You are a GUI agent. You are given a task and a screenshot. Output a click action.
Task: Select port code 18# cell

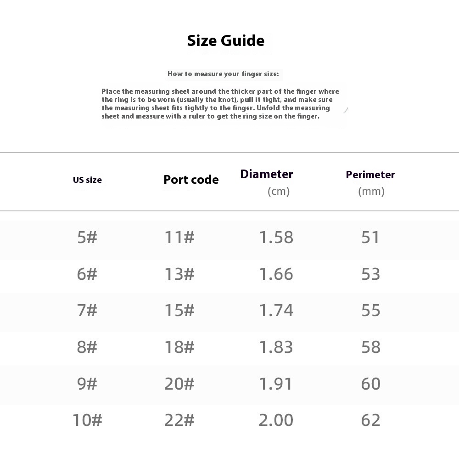(x=179, y=347)
